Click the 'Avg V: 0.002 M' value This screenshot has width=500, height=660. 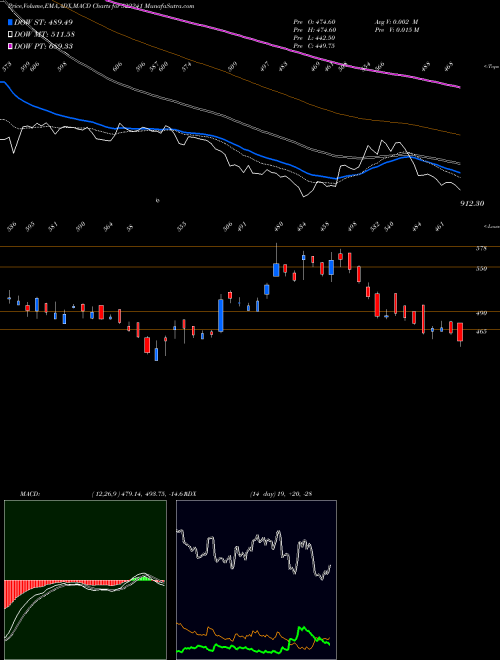tap(396, 22)
